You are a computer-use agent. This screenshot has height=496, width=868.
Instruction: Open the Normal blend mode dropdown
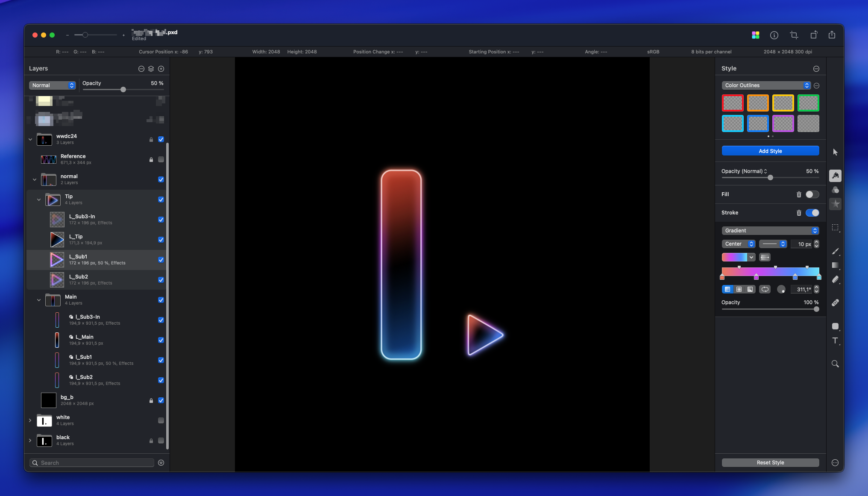click(x=53, y=85)
